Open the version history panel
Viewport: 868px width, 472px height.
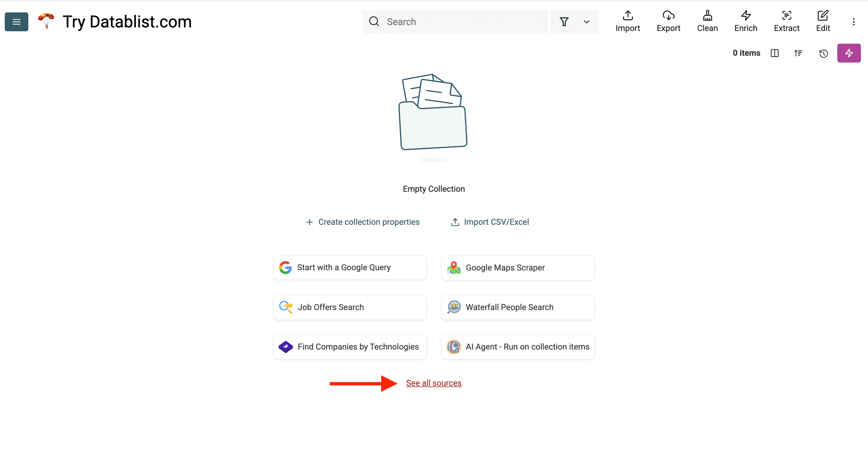pyautogui.click(x=823, y=53)
